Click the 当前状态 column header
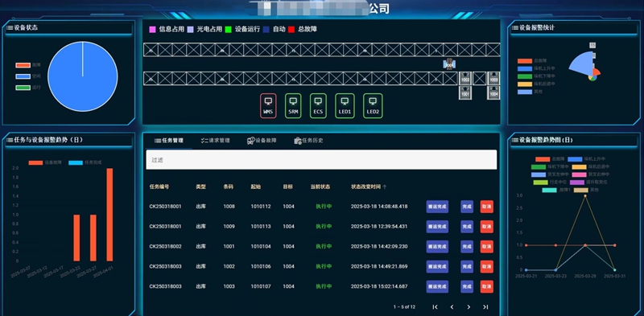Viewport: 644px width, 316px height. tap(320, 187)
